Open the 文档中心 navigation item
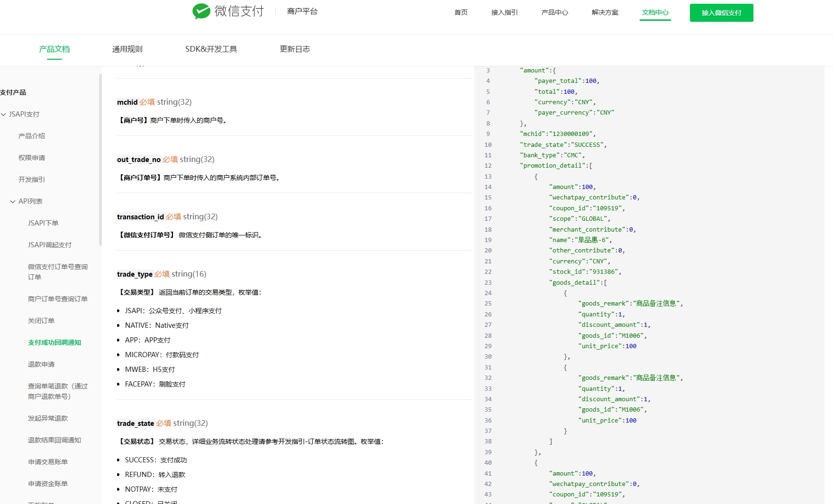 (x=655, y=12)
